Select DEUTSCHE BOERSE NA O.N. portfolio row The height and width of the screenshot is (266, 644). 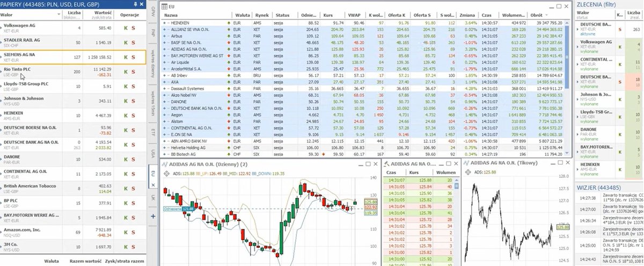click(72, 130)
